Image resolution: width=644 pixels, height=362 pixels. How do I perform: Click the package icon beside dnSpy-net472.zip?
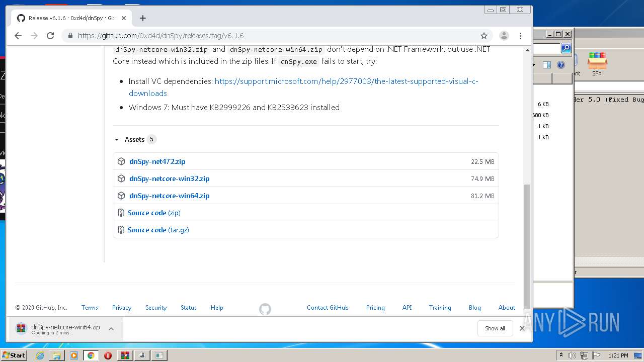coord(121,161)
